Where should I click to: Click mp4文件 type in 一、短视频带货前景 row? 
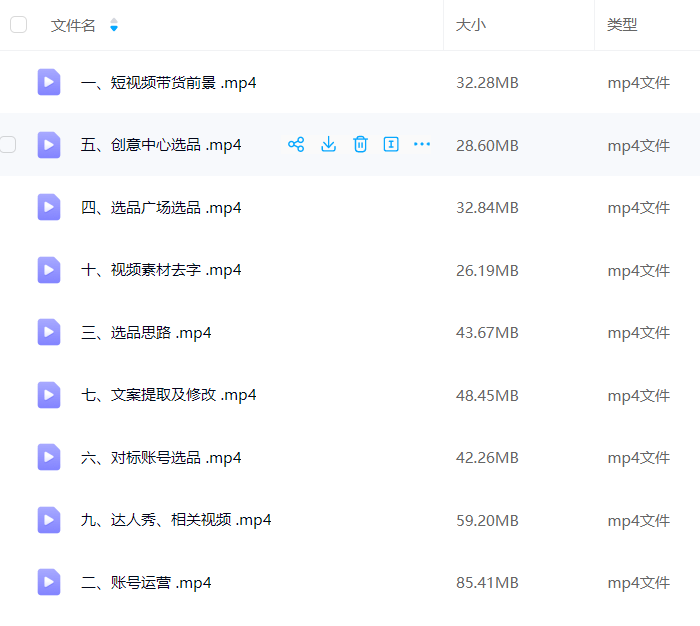[x=638, y=83]
